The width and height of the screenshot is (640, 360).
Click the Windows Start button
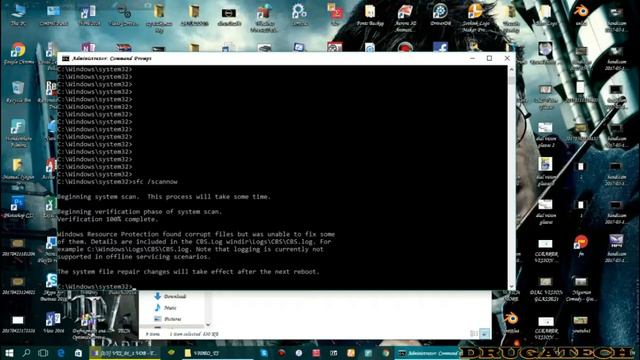(x=9, y=353)
